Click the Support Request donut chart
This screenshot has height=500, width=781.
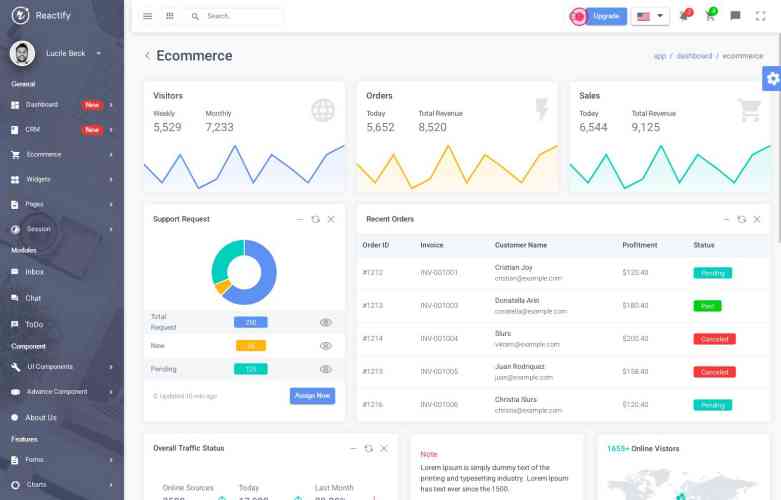pos(244,272)
